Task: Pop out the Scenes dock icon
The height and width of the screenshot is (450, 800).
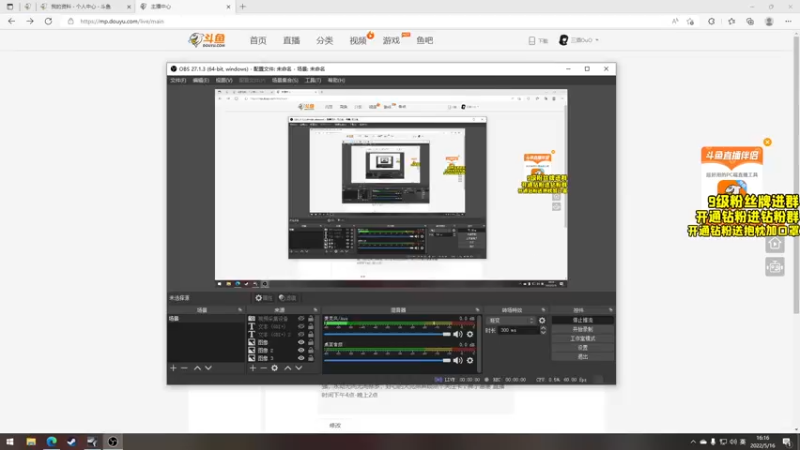Action: coord(240,310)
